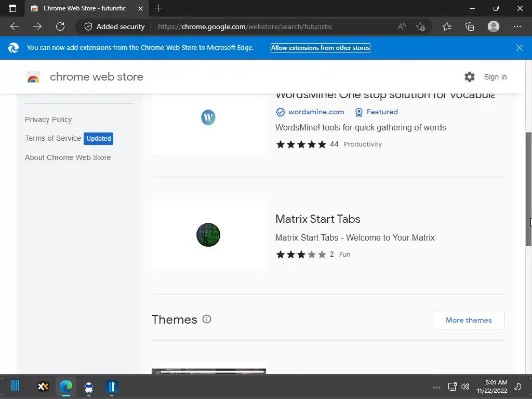The width and height of the screenshot is (532, 399).
Task: Click the Updated badge
Action: (98, 138)
